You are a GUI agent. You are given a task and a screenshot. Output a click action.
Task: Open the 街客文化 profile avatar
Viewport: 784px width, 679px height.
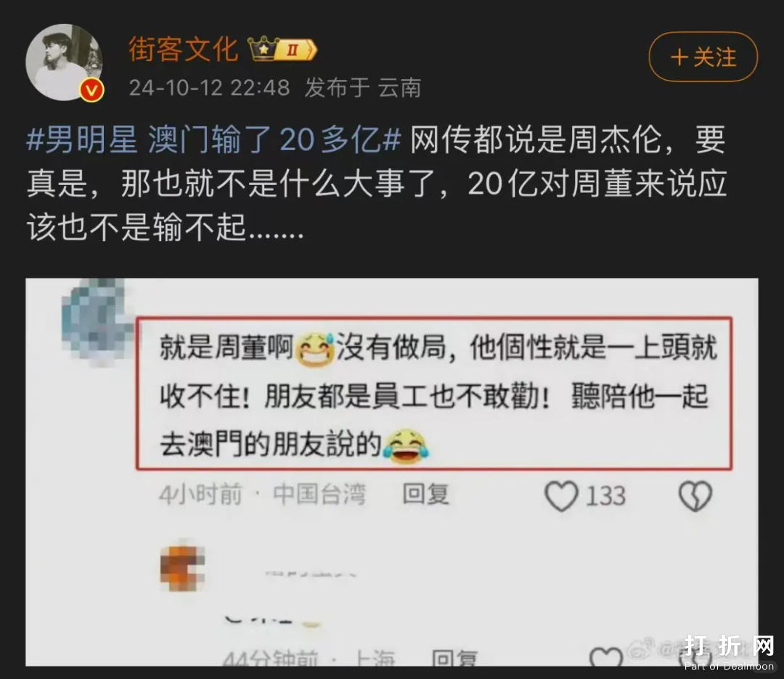(63, 62)
